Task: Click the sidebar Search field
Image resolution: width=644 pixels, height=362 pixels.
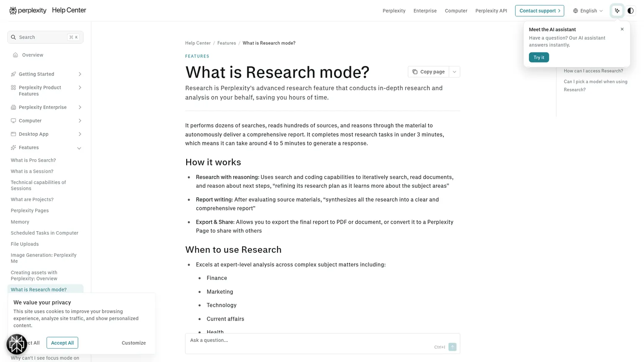Action: coord(45,37)
